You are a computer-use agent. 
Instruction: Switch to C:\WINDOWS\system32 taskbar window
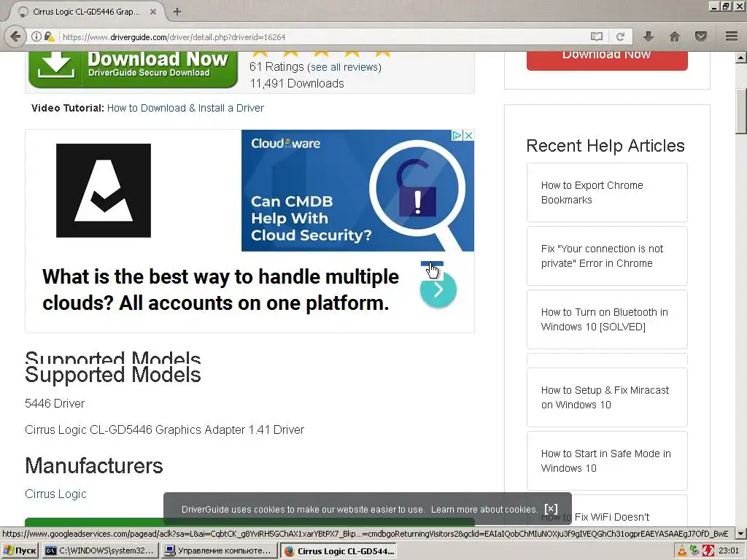tap(100, 551)
